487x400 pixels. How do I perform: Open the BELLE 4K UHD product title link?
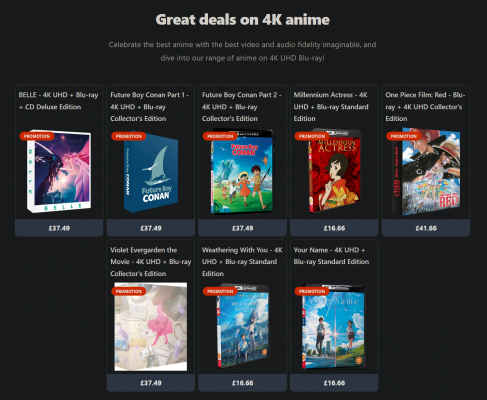click(x=58, y=101)
